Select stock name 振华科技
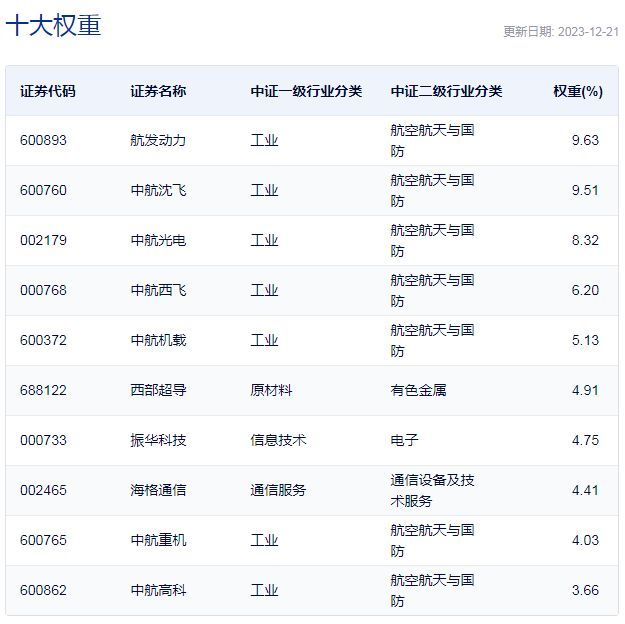The image size is (625, 624). tap(158, 441)
